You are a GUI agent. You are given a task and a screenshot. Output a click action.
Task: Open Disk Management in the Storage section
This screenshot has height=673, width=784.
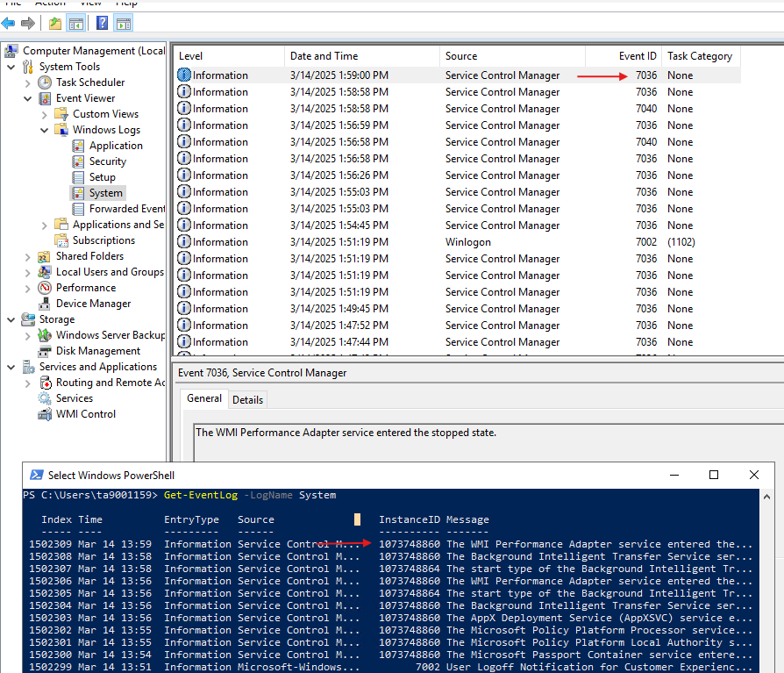coord(97,351)
